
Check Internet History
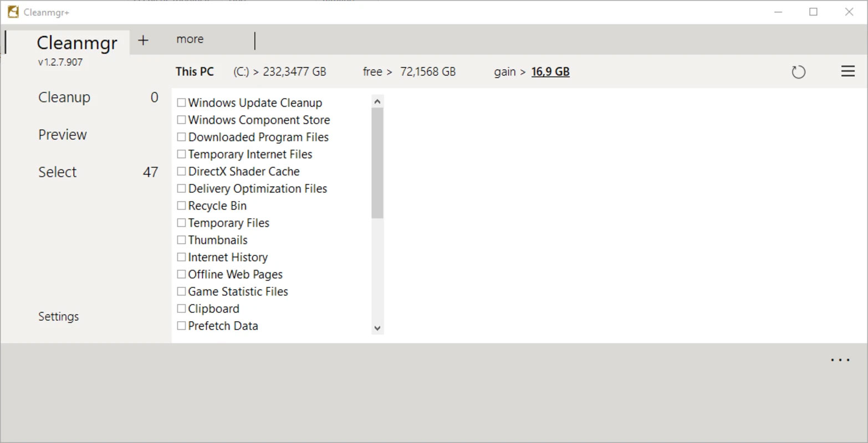point(181,257)
